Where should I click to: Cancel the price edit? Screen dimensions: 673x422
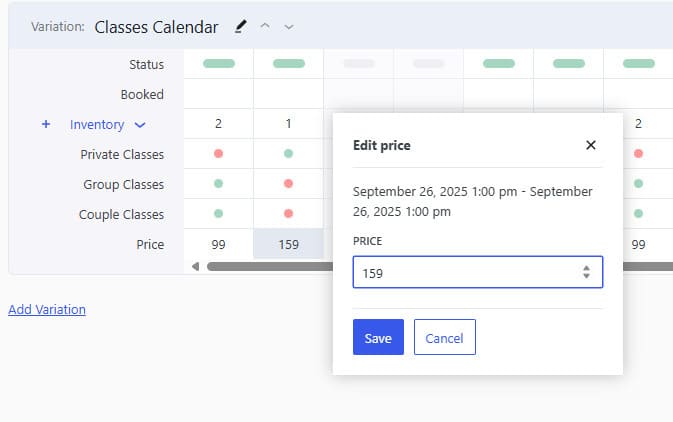click(444, 338)
